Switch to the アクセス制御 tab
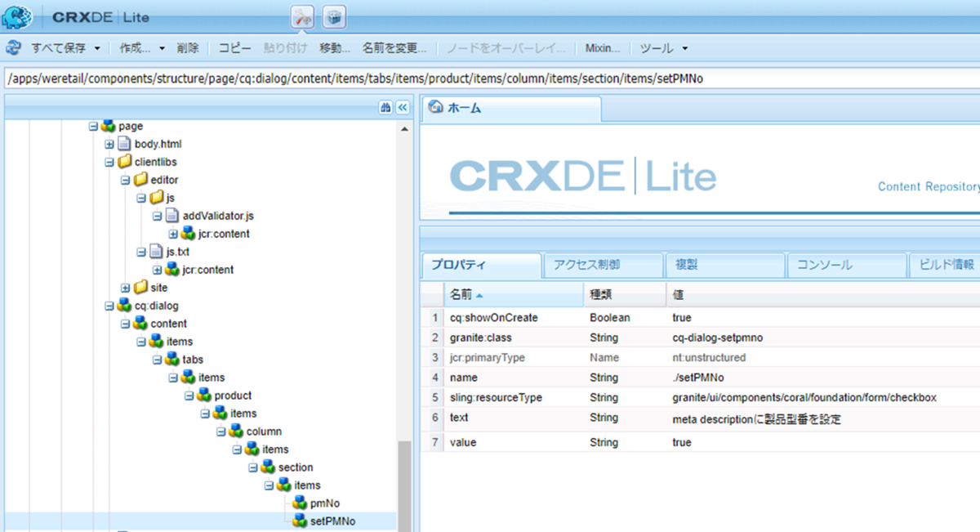This screenshot has width=980, height=532. coord(603,265)
